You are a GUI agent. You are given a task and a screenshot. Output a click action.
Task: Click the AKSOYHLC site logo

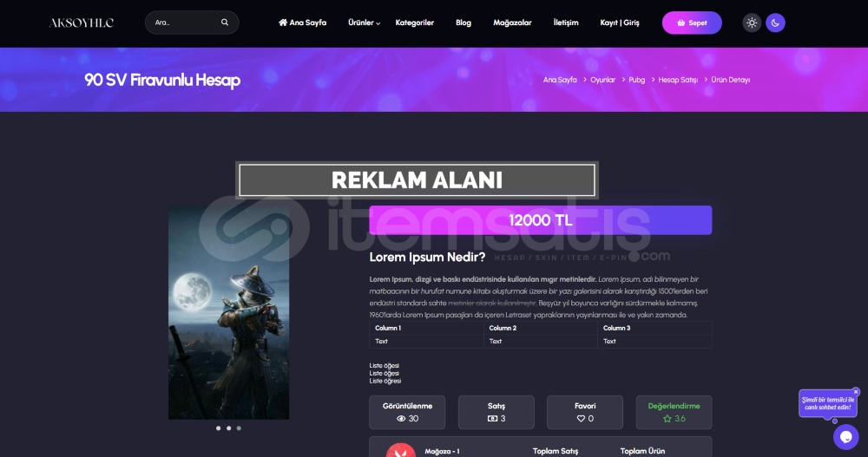(x=82, y=23)
